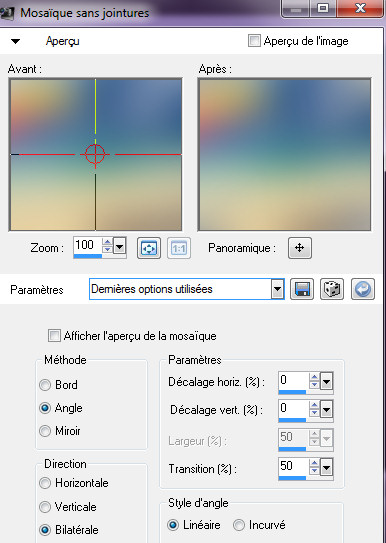Viewport: 386px width, 543px height.
Task: Click the application icon in title bar
Action: (7, 13)
